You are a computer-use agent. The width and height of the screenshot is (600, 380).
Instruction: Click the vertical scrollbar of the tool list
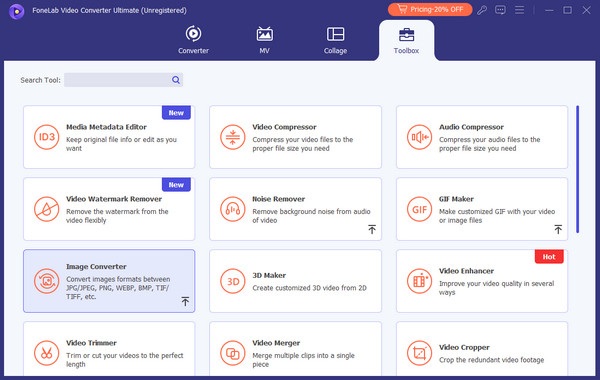(577, 170)
